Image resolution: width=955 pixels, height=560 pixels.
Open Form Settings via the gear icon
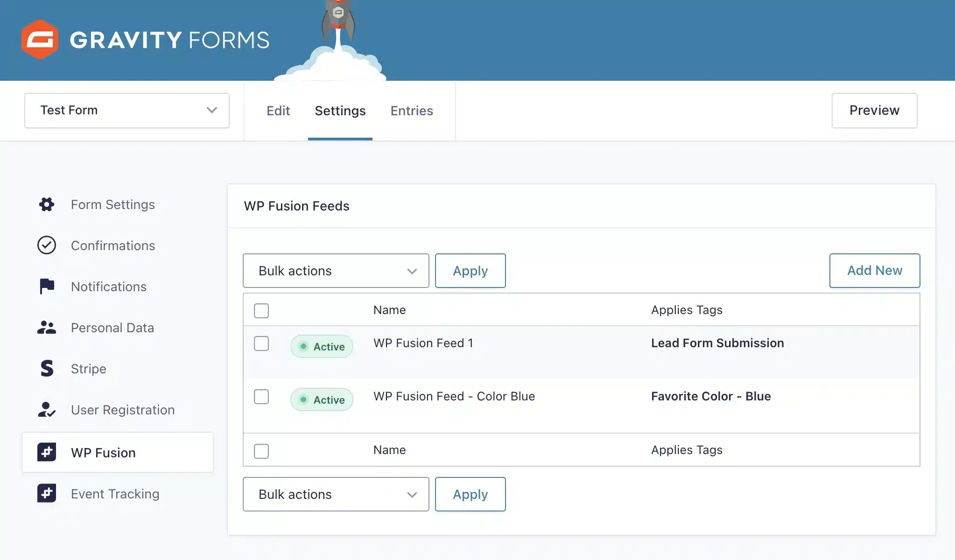click(46, 204)
